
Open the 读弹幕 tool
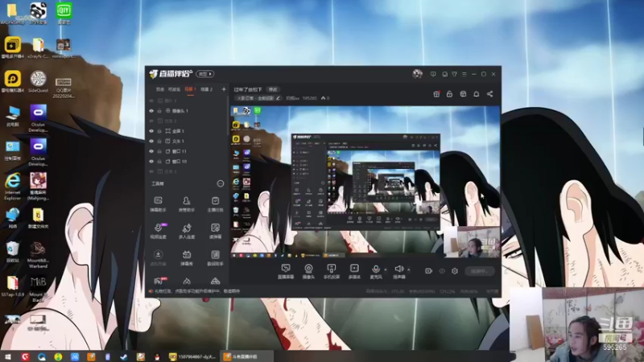215,231
